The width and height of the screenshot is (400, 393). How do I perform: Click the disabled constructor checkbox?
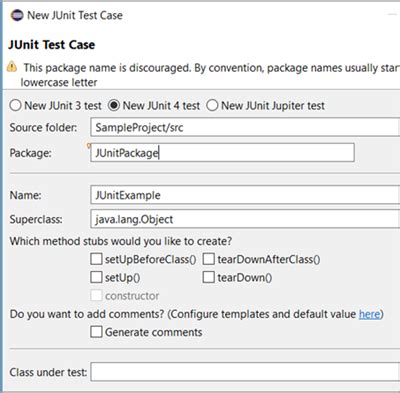96,295
